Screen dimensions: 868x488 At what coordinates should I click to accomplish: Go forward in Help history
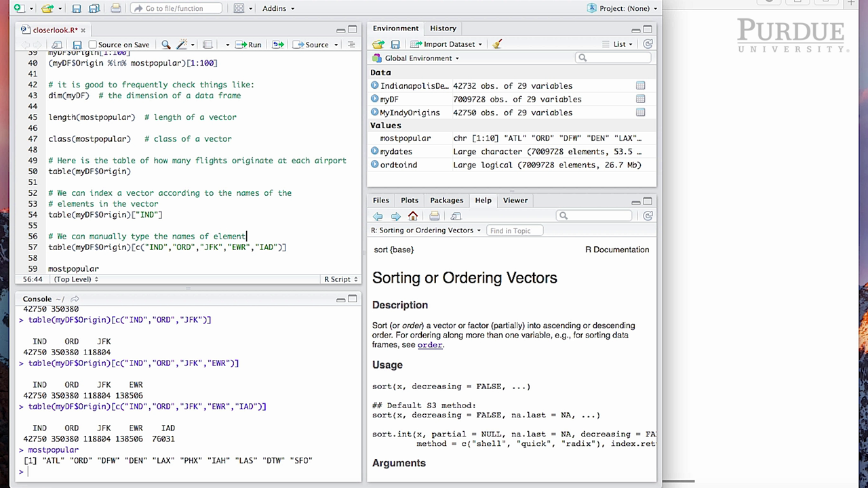click(x=395, y=216)
